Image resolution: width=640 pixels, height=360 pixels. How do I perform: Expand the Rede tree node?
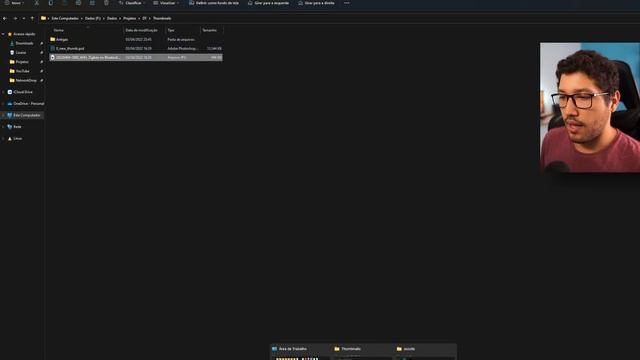tap(3, 127)
